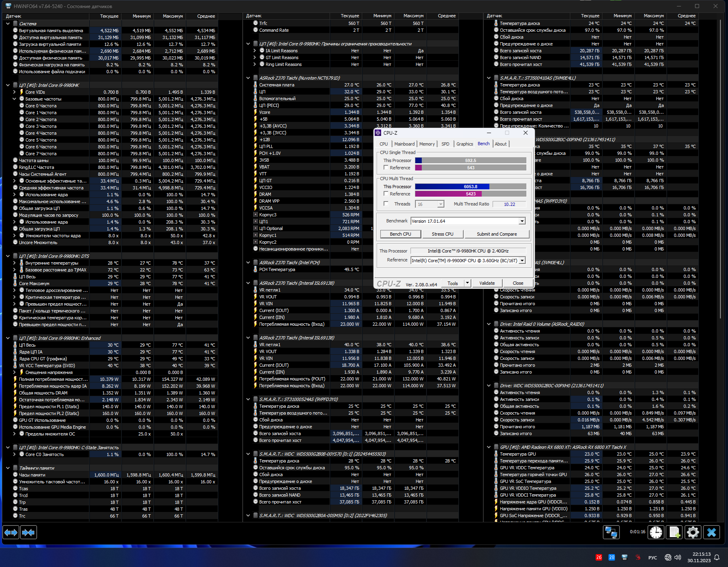Collapse the ASRock Z370 Taichi (Intel PCH) group
Viewport: 728px width, 567px height.
(248, 263)
